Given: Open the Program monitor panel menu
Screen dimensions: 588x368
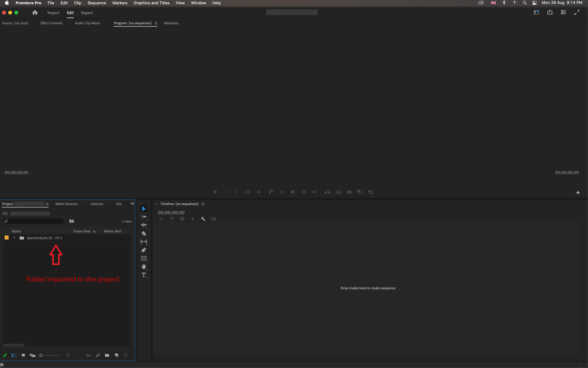Looking at the screenshot, I should click(x=156, y=23).
